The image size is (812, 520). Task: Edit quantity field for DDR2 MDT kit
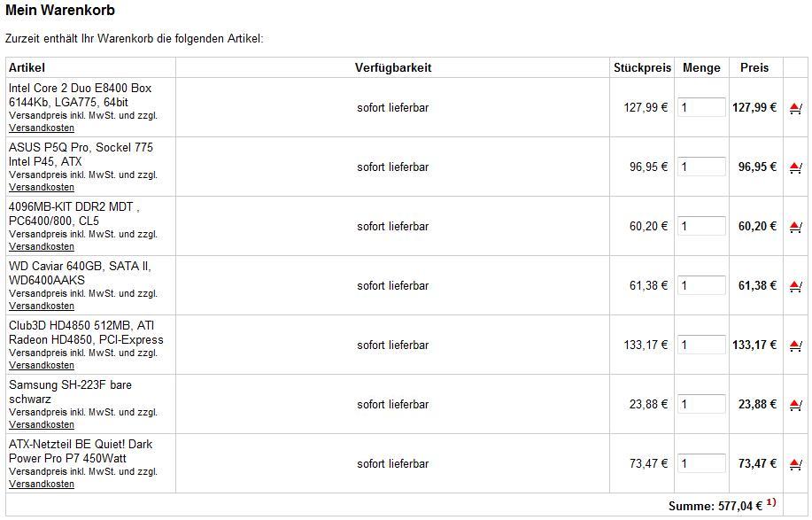701,226
